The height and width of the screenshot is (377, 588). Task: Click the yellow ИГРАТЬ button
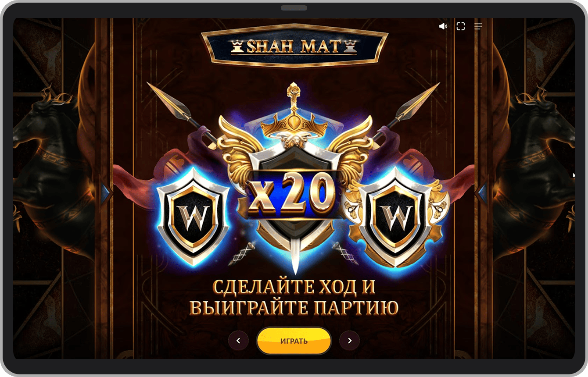(294, 341)
